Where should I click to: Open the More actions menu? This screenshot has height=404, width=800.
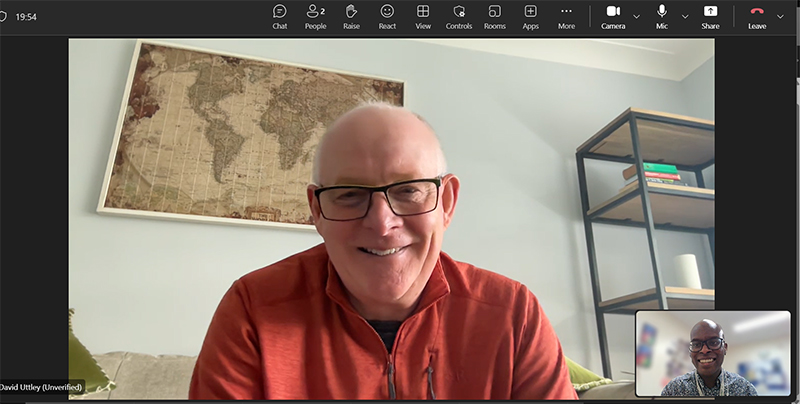coord(566,16)
